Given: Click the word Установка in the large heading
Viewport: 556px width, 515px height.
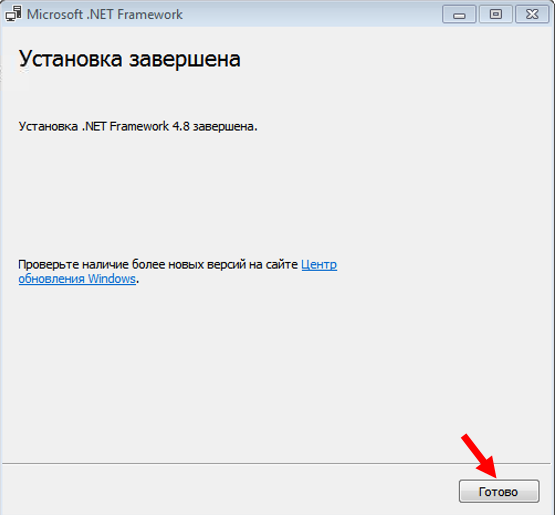Looking at the screenshot, I should coord(70,59).
